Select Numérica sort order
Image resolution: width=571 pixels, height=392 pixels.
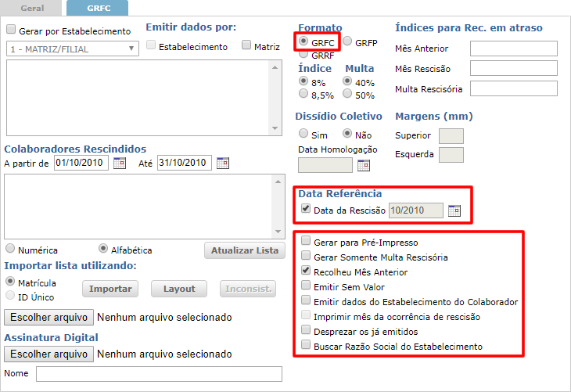point(11,249)
